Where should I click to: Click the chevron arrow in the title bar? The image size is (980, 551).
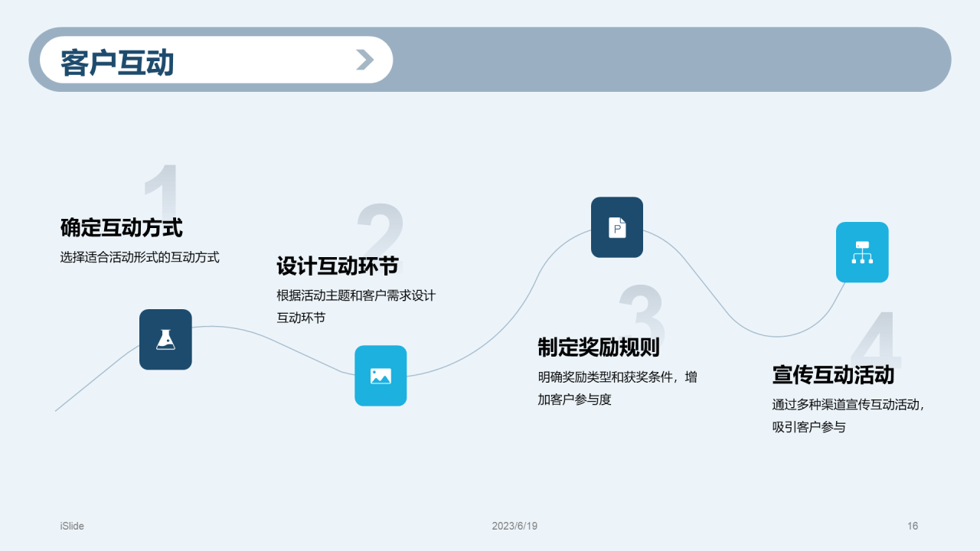(x=365, y=60)
